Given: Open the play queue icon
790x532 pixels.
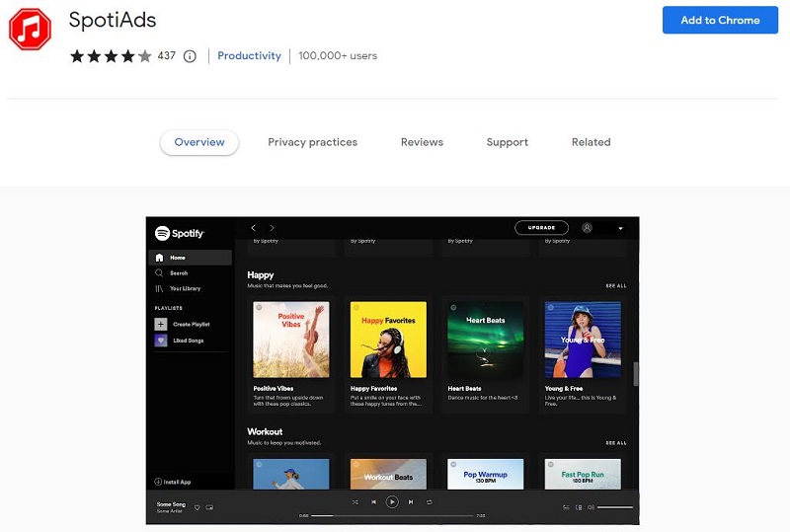Looking at the screenshot, I should pyautogui.click(x=566, y=507).
